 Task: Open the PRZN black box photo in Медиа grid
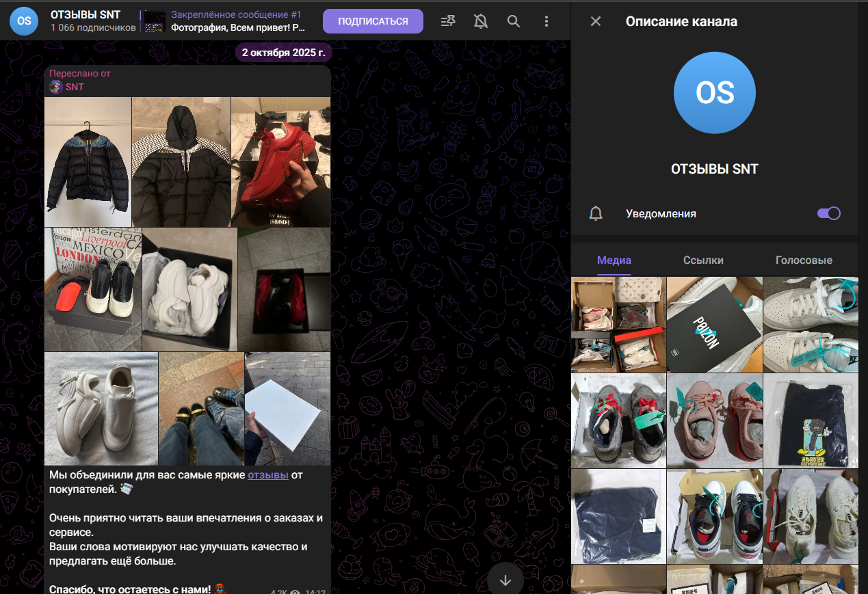click(714, 325)
